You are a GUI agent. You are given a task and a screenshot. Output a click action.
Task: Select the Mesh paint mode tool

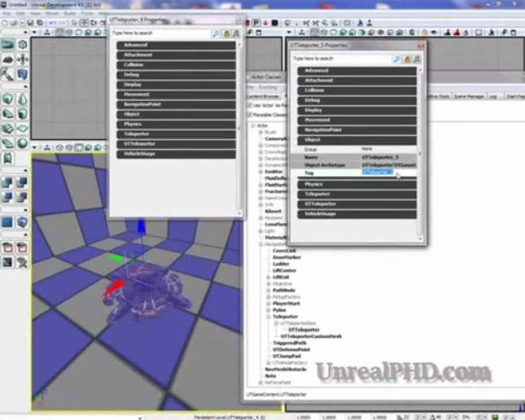(x=8, y=74)
